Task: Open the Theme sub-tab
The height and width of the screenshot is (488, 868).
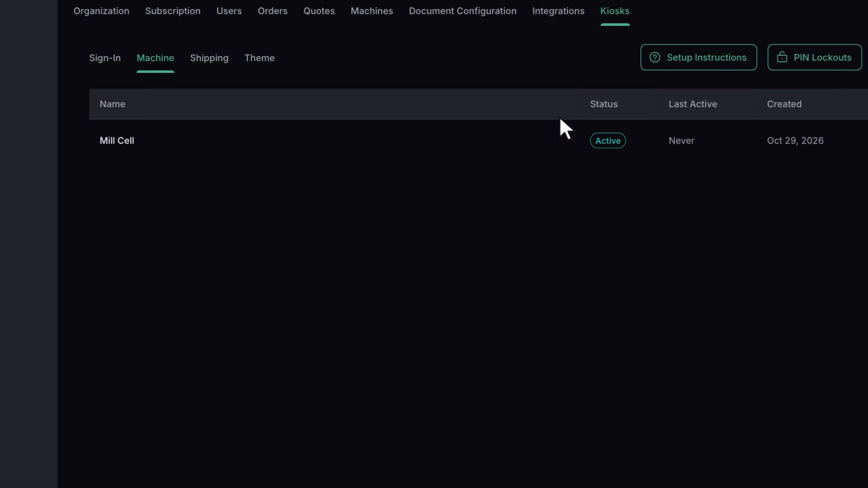Action: pyautogui.click(x=259, y=58)
